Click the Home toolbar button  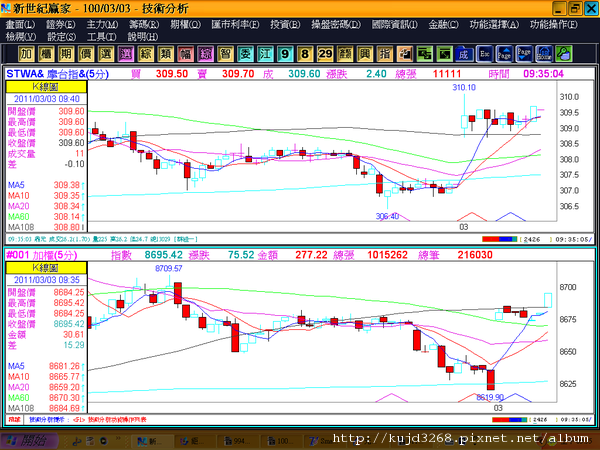point(544,54)
